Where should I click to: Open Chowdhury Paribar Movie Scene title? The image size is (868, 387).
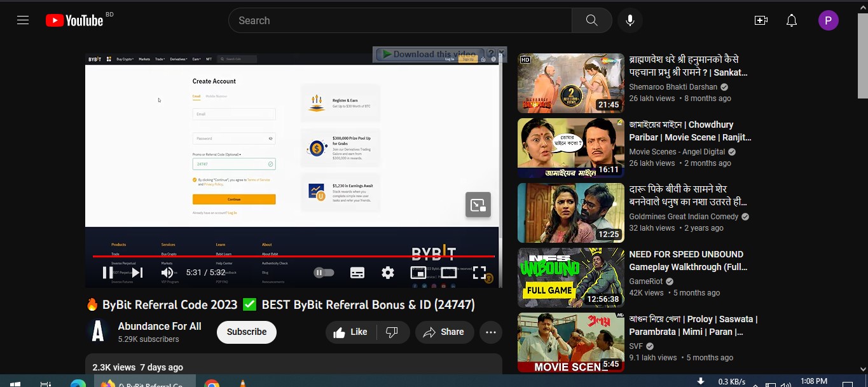point(690,131)
